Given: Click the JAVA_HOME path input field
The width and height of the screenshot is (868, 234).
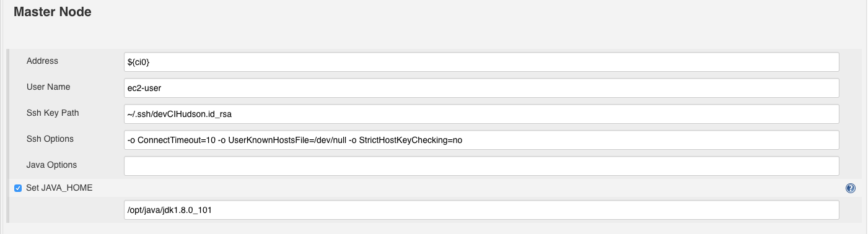Looking at the screenshot, I should (481, 210).
